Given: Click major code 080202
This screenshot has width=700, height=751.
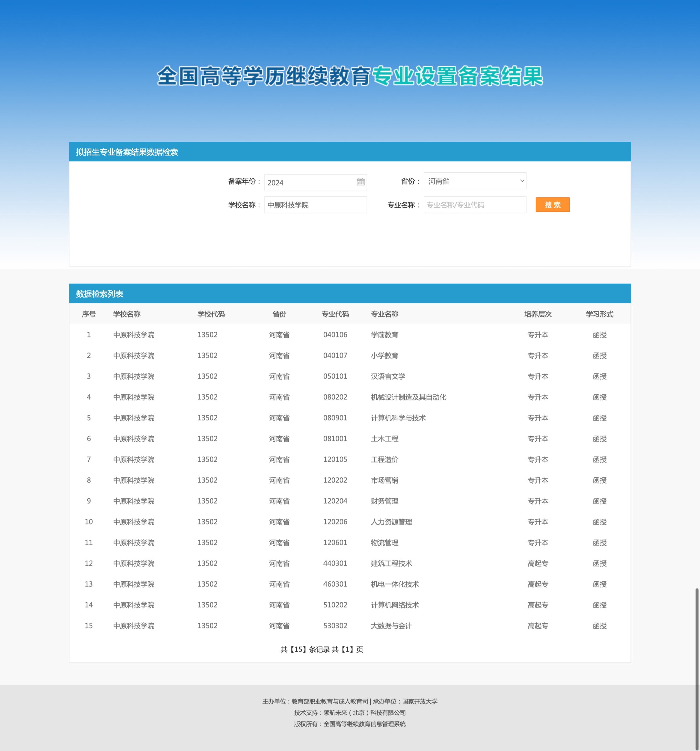Looking at the screenshot, I should [335, 397].
